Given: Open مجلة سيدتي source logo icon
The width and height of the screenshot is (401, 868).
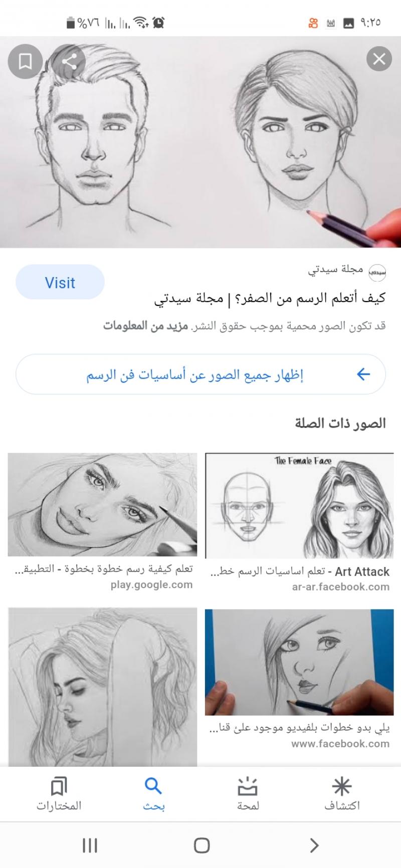Looking at the screenshot, I should click(x=377, y=271).
